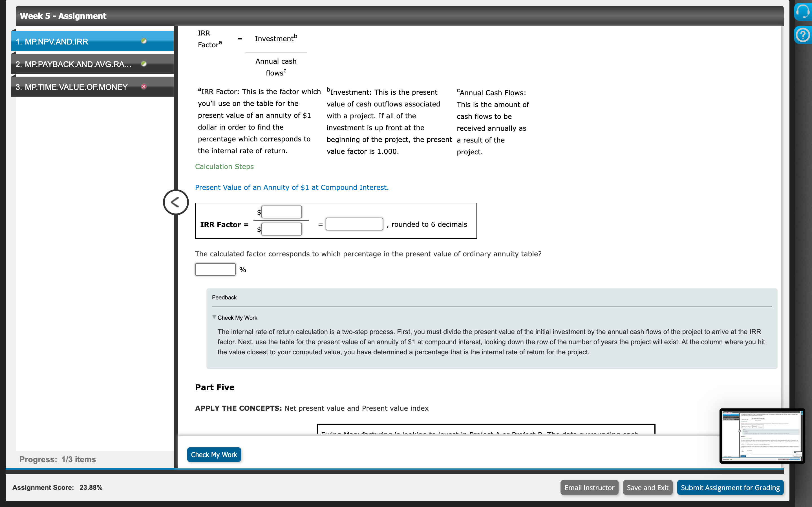Open the 3. MP.TIME.VALUE.OF.MONEY item
Image resolution: width=812 pixels, height=507 pixels.
click(71, 87)
